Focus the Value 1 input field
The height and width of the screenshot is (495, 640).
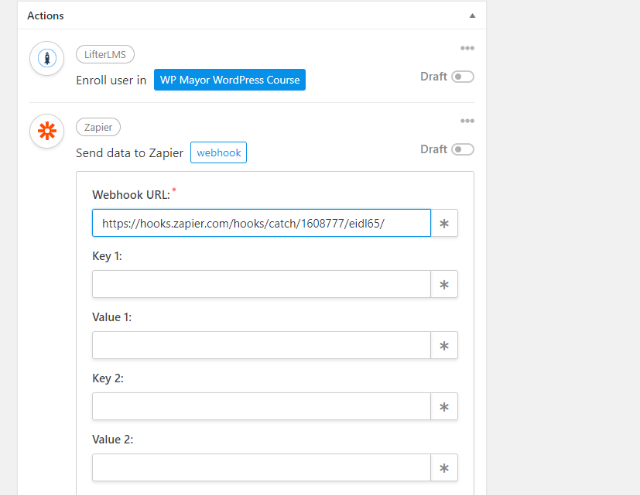coord(261,346)
